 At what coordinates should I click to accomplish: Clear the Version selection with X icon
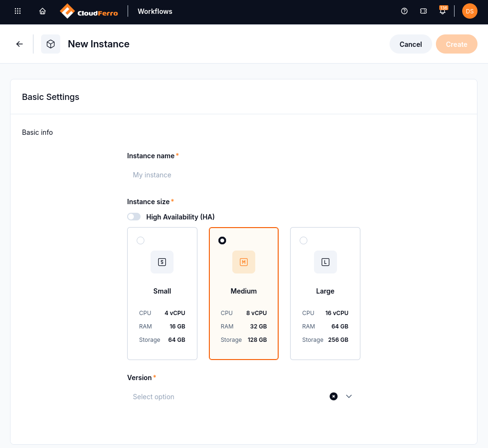coord(334,396)
